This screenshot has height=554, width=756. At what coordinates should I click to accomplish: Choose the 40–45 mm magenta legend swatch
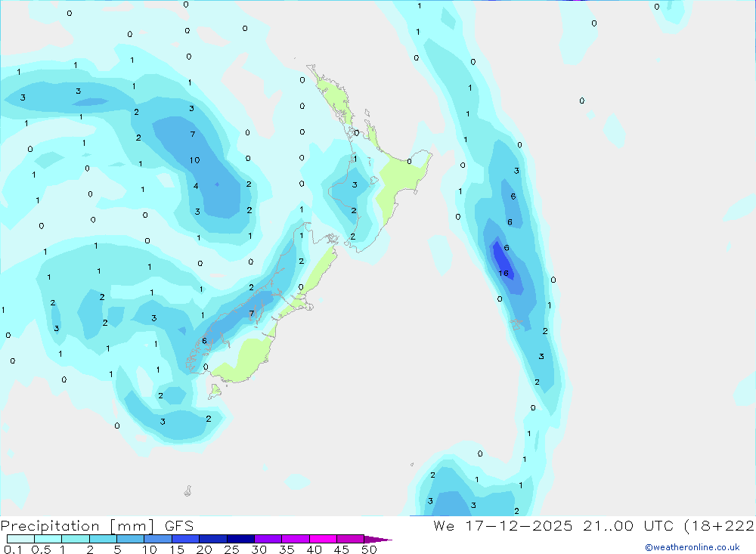tap(323, 539)
